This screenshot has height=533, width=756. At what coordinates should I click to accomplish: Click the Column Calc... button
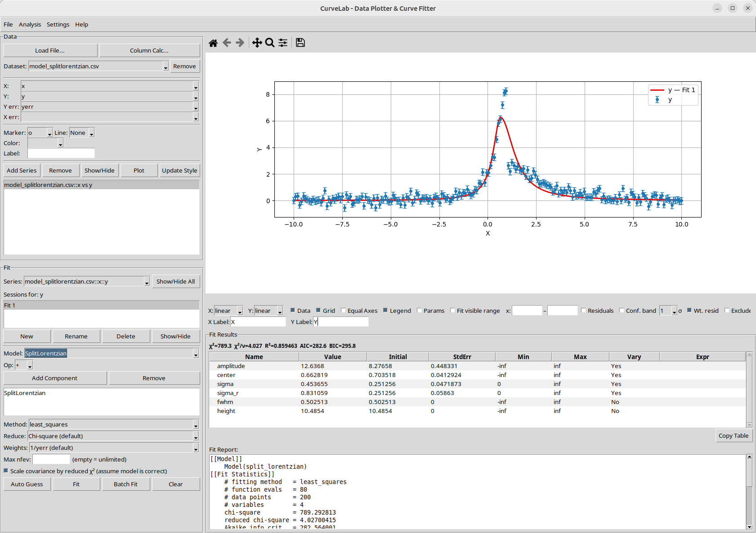tap(149, 50)
